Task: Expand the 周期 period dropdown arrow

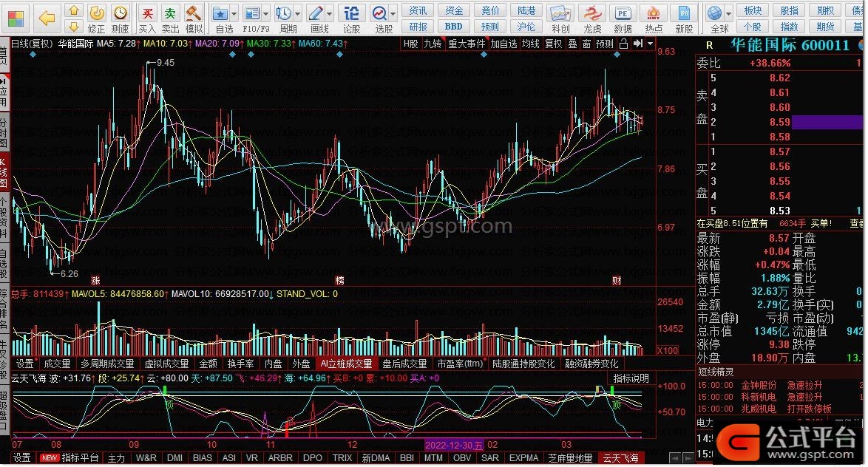Action: 298,13
